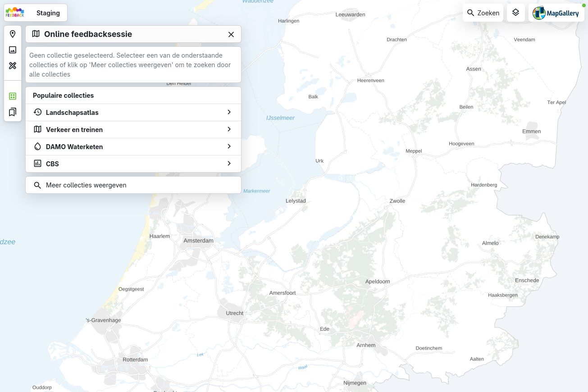Screen dimensions: 588x392
Task: Open the location pin tool in sidebar
Action: coord(13,34)
